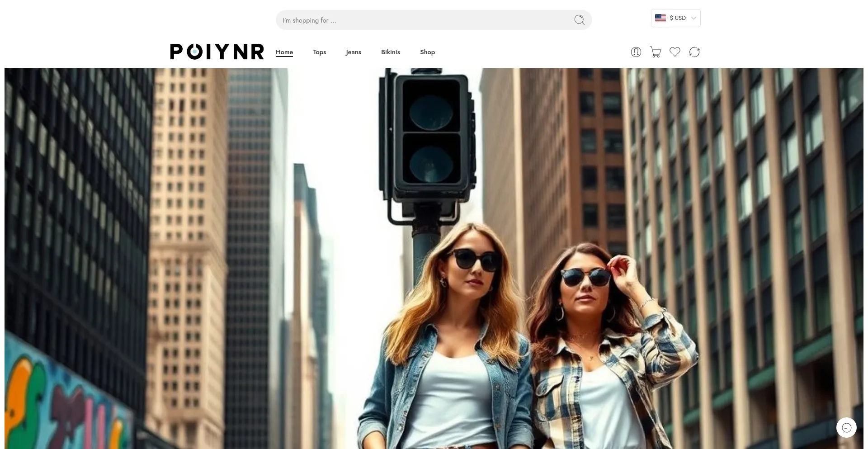Click the heart wishlist button in header
868x449 pixels.
tap(675, 52)
